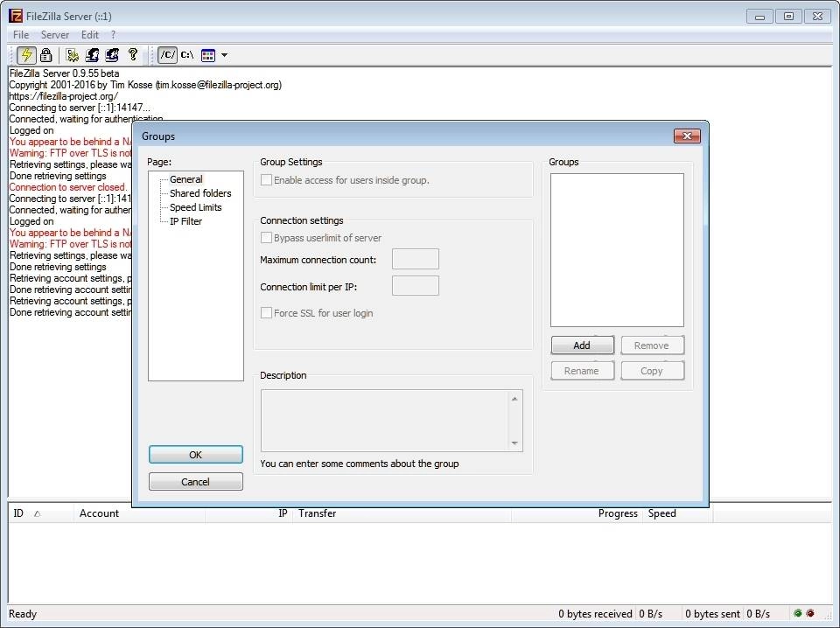Select the Shared folders page
840x628 pixels.
(200, 193)
